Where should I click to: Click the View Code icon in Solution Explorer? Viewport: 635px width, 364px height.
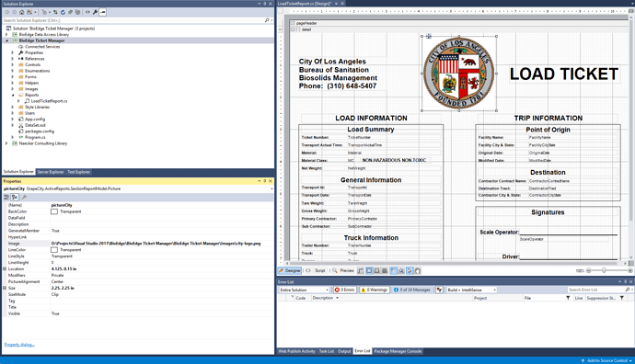87,12
